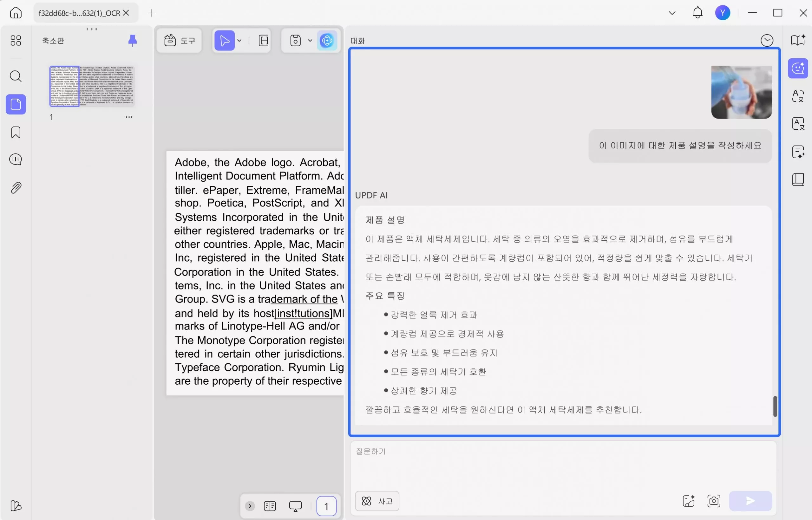Expand the save options dropdown
Image resolution: width=812 pixels, height=520 pixels.
click(310, 41)
